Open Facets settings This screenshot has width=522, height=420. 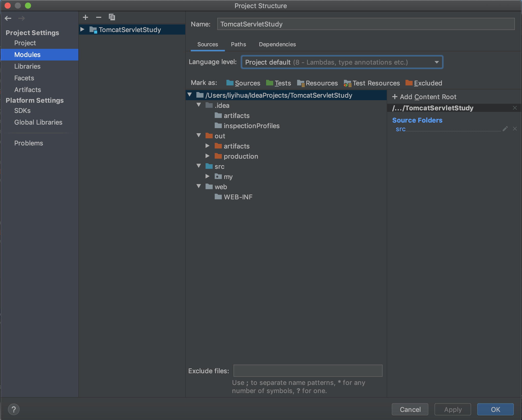coord(24,78)
